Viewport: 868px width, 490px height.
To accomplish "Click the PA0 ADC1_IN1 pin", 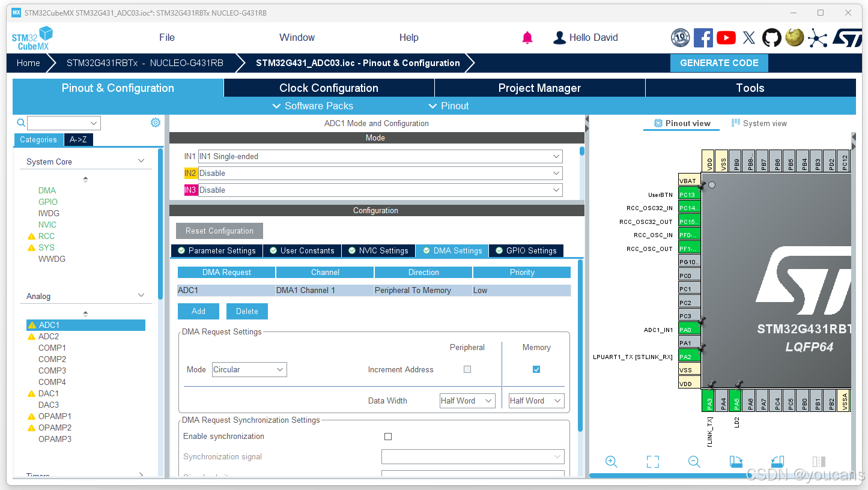I will pos(689,330).
